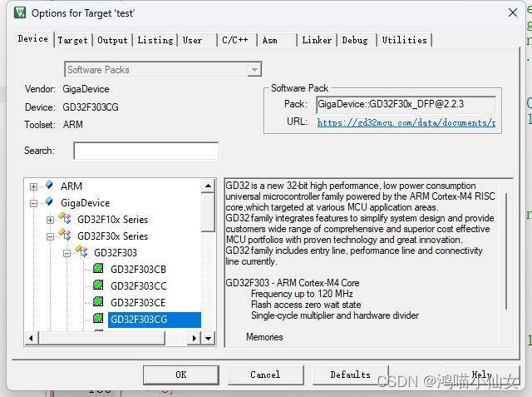This screenshot has width=532, height=397.
Task: Collapse the GD32F30x Series node
Action: coord(50,236)
